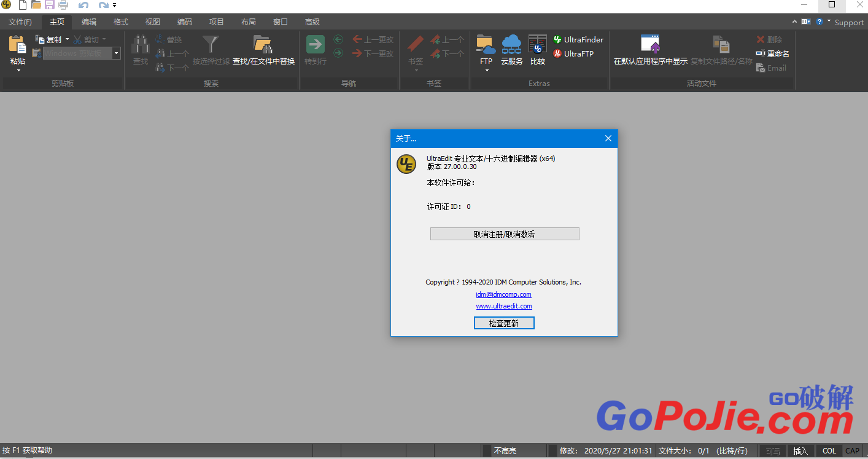Click the Redo arrow icon
The image size is (868, 459).
tap(103, 5)
